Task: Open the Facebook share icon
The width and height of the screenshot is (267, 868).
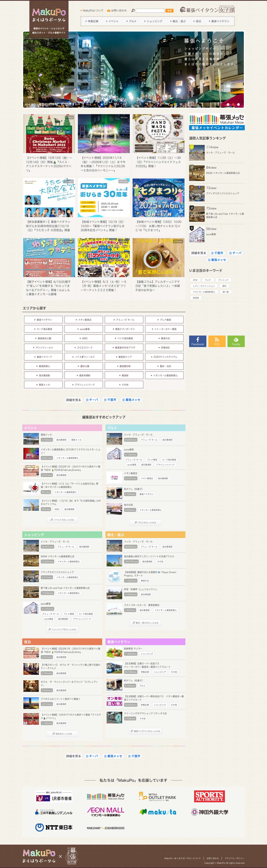Action: 198,341
